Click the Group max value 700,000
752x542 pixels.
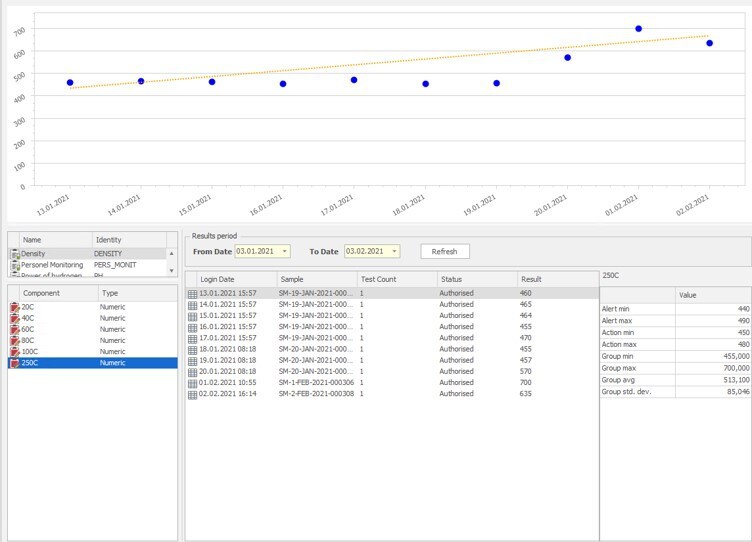pyautogui.click(x=736, y=368)
